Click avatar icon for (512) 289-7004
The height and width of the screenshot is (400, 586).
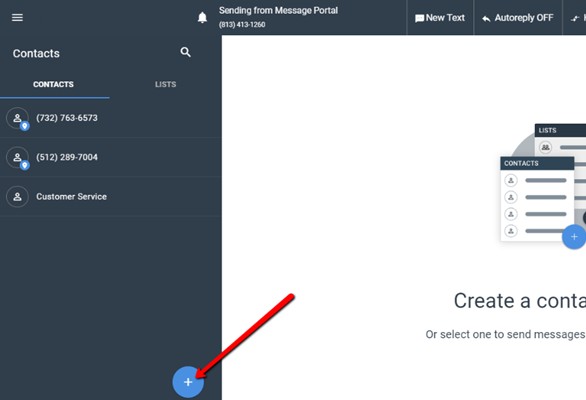click(17, 157)
